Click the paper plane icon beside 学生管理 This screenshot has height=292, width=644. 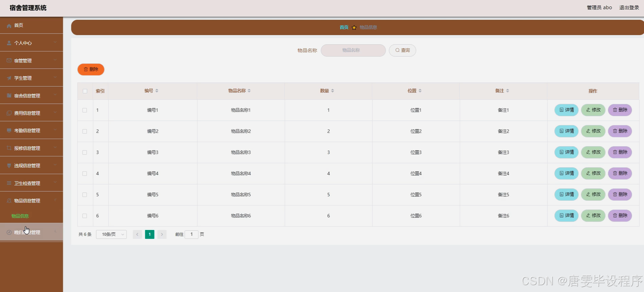point(9,78)
